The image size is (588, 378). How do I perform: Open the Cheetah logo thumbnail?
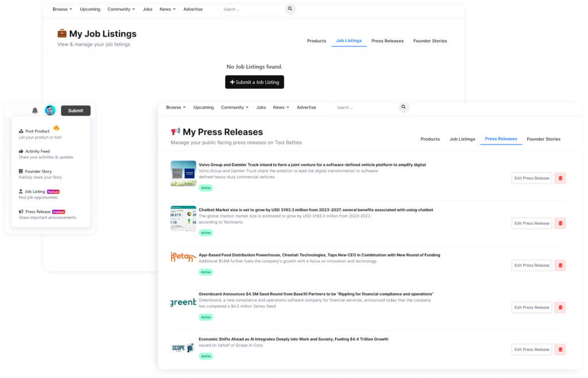coord(183,257)
